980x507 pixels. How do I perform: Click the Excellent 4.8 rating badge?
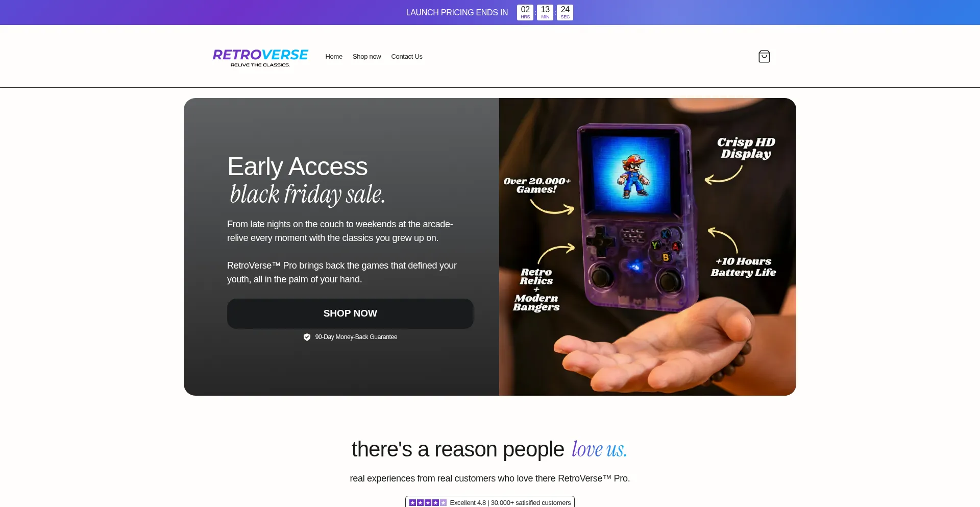point(490,502)
